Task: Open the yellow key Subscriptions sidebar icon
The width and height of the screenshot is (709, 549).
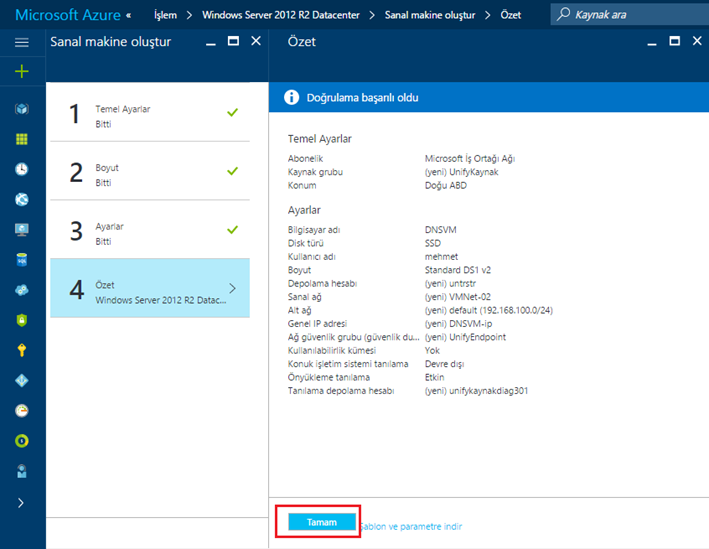Action: click(22, 350)
